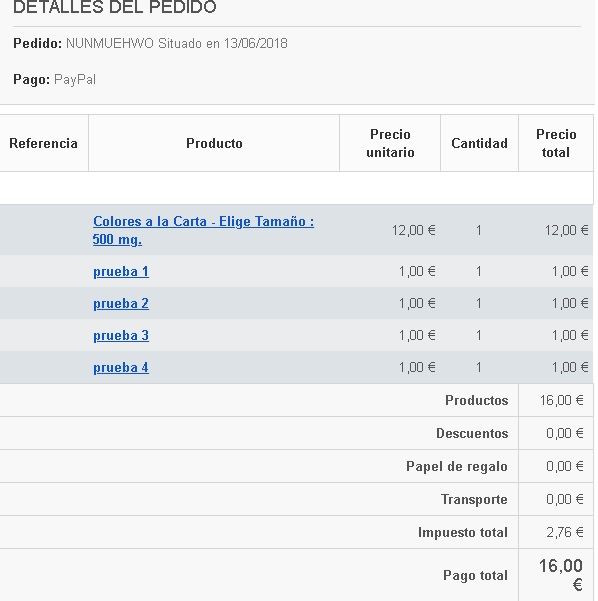Click the Productos subtotal 16,00 €
Image resolution: width=598 pixels, height=601 pixels.
click(x=562, y=401)
